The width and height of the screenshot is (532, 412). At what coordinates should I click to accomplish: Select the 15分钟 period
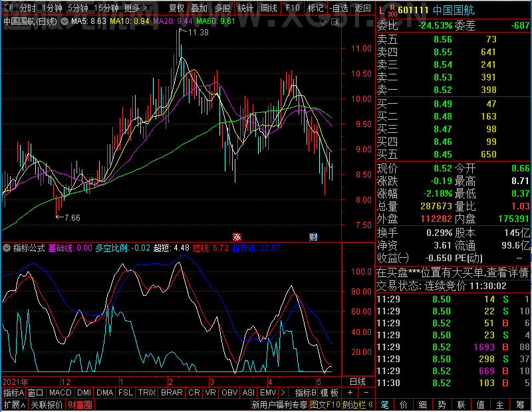[x=106, y=8]
